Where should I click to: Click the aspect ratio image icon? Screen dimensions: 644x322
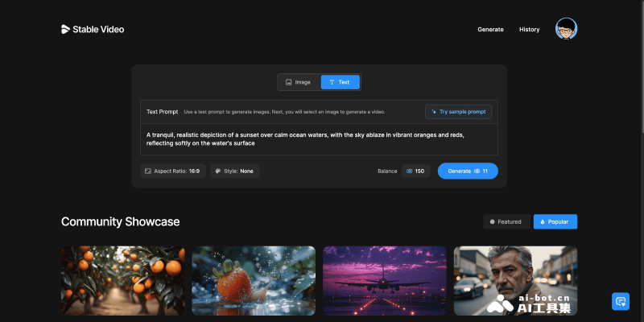(147, 171)
